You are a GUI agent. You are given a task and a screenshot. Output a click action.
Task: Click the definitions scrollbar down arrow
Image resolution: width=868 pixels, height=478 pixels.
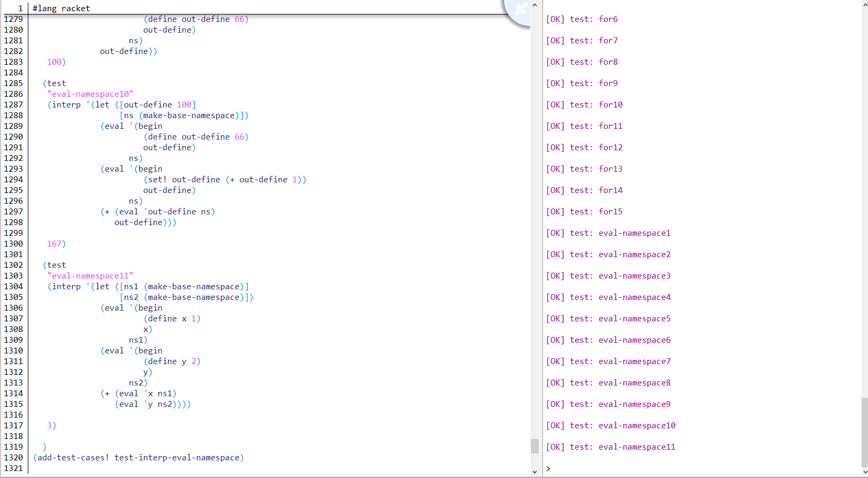[534, 472]
